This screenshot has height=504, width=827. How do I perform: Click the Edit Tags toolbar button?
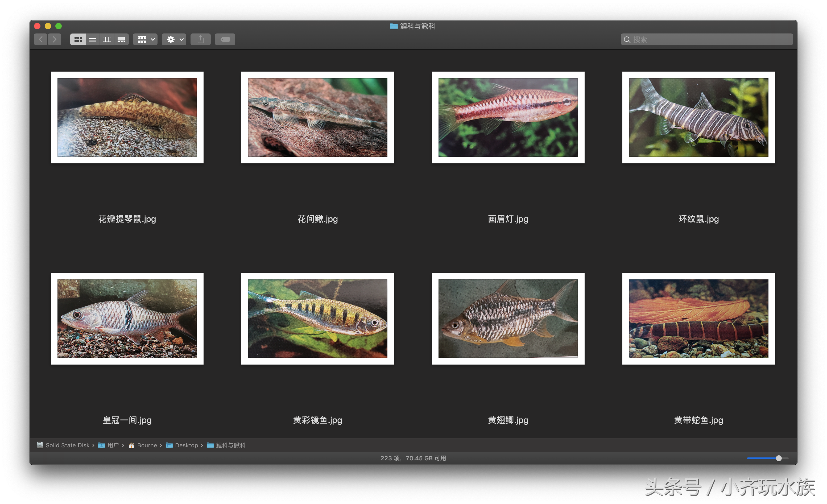[225, 40]
